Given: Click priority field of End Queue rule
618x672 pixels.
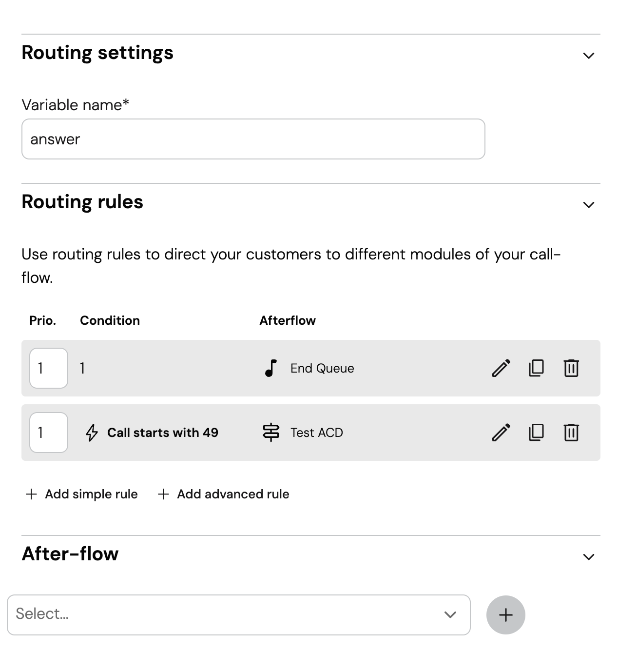Looking at the screenshot, I should coord(49,368).
